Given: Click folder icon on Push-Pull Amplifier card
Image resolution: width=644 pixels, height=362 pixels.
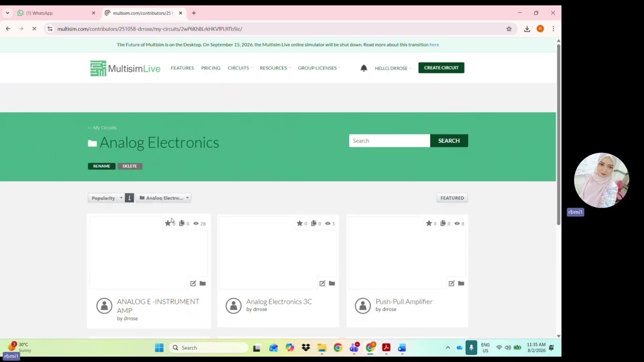Looking at the screenshot, I should (x=461, y=283).
